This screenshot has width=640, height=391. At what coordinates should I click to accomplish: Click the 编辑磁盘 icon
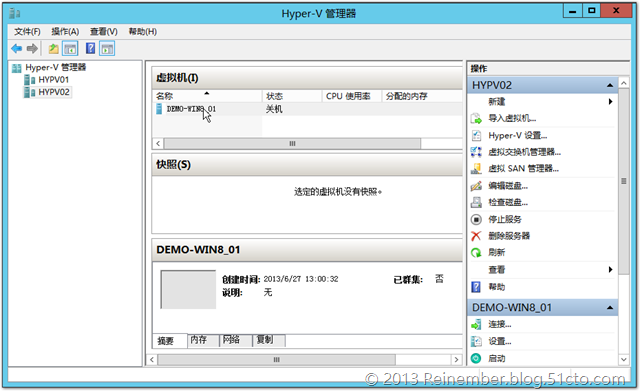tap(476, 186)
